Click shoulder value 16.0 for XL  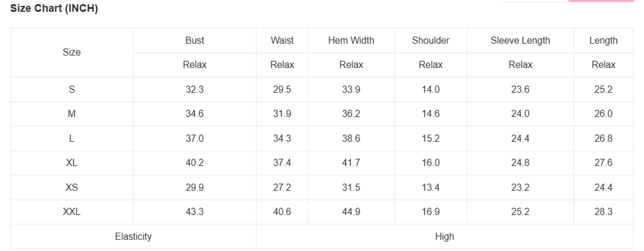(x=431, y=163)
